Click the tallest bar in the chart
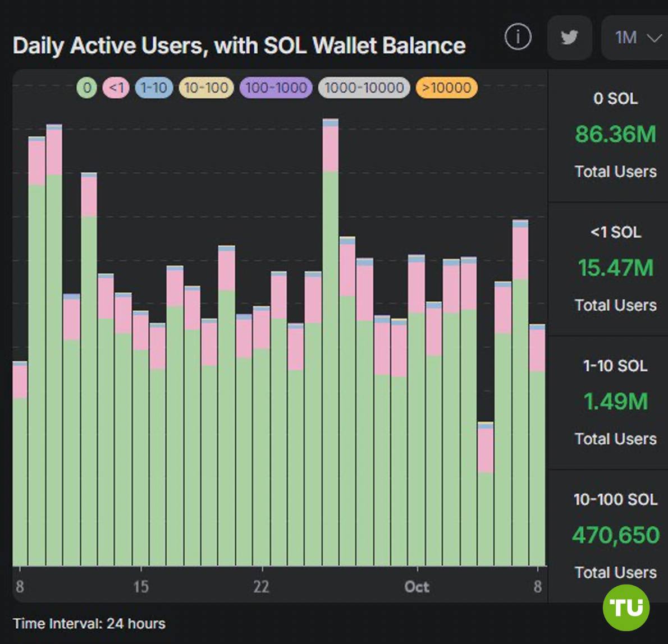 (x=331, y=342)
